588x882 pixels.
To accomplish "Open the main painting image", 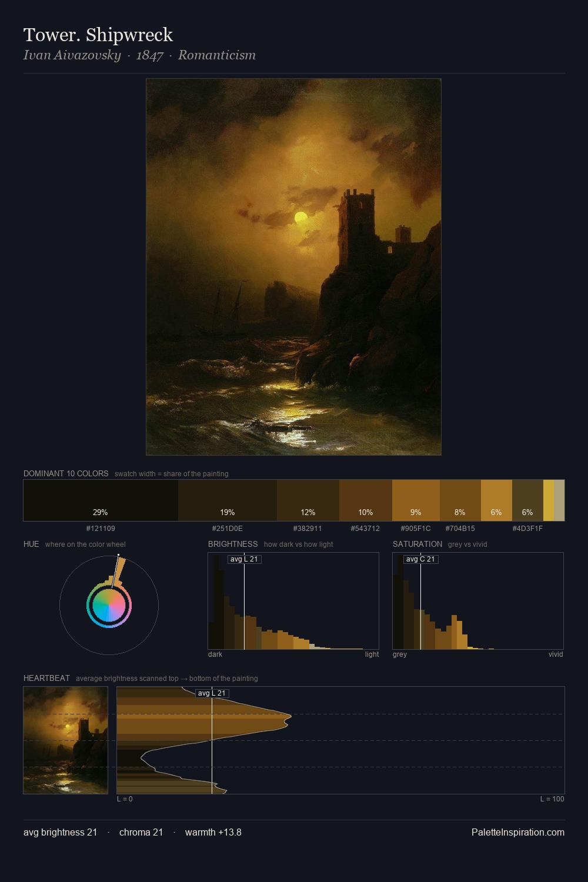I will point(293,267).
